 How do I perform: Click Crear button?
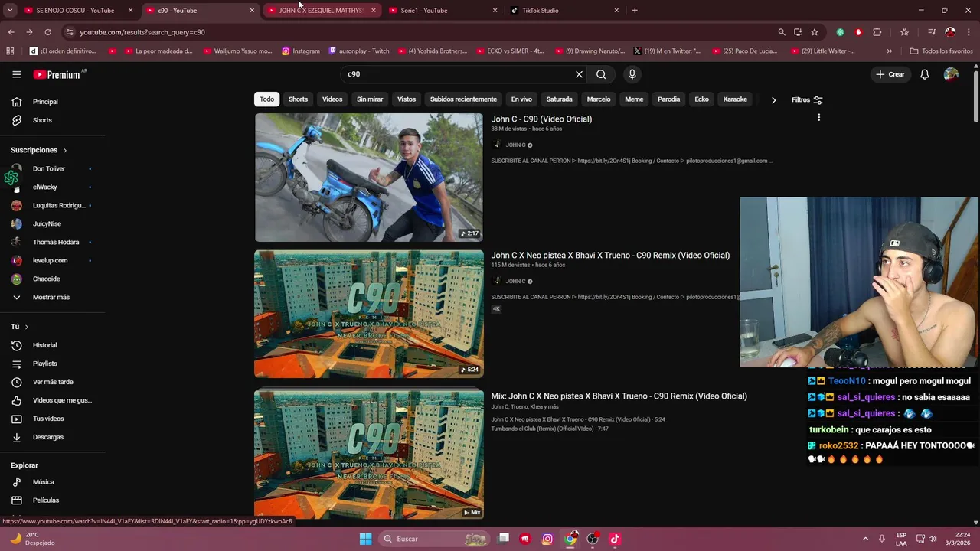tap(890, 74)
